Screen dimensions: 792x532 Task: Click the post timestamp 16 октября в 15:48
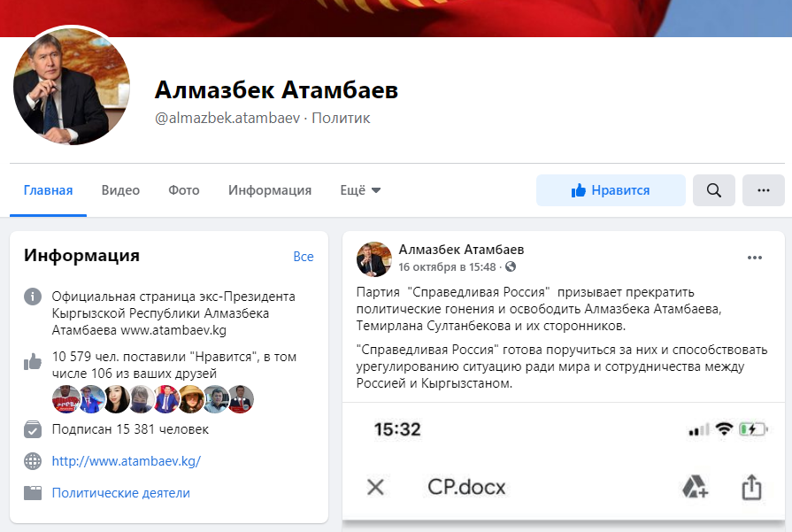[447, 266]
